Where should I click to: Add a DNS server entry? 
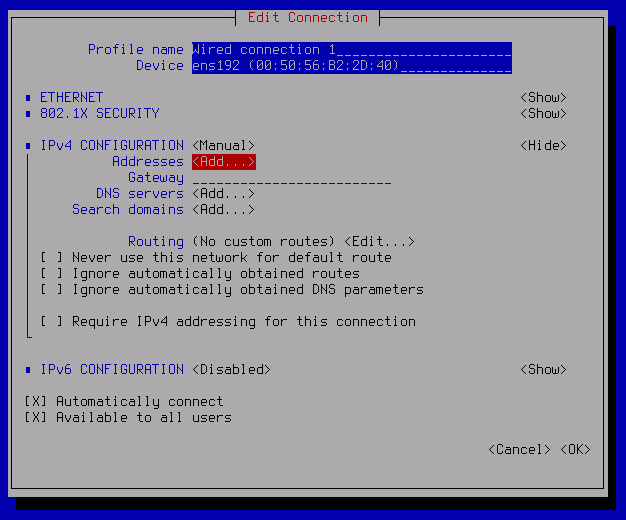point(224,194)
